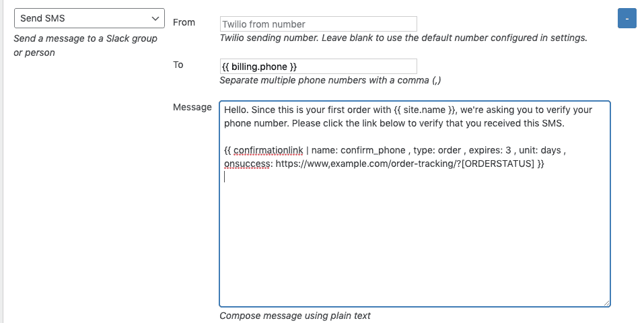The height and width of the screenshot is (323, 644).
Task: Click the underlined word onsuccess
Action: point(247,164)
